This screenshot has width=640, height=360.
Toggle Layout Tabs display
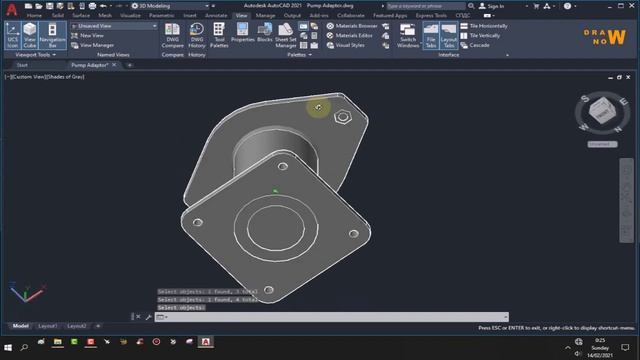point(449,36)
